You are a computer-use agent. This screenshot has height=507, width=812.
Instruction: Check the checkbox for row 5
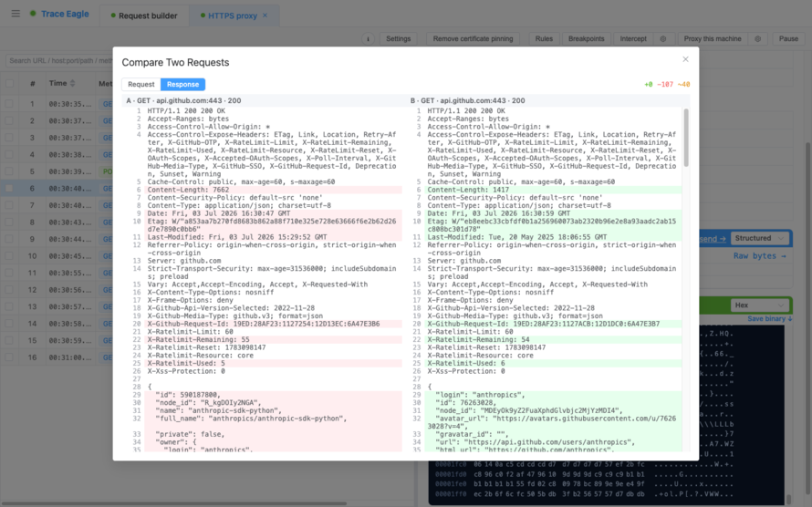[x=9, y=171]
